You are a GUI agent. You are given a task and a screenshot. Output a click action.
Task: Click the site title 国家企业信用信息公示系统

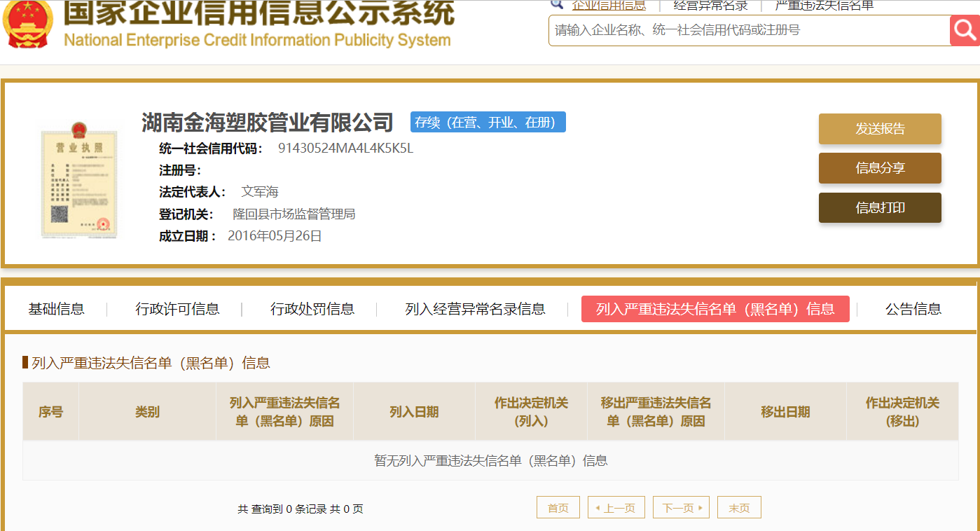pyautogui.click(x=259, y=13)
